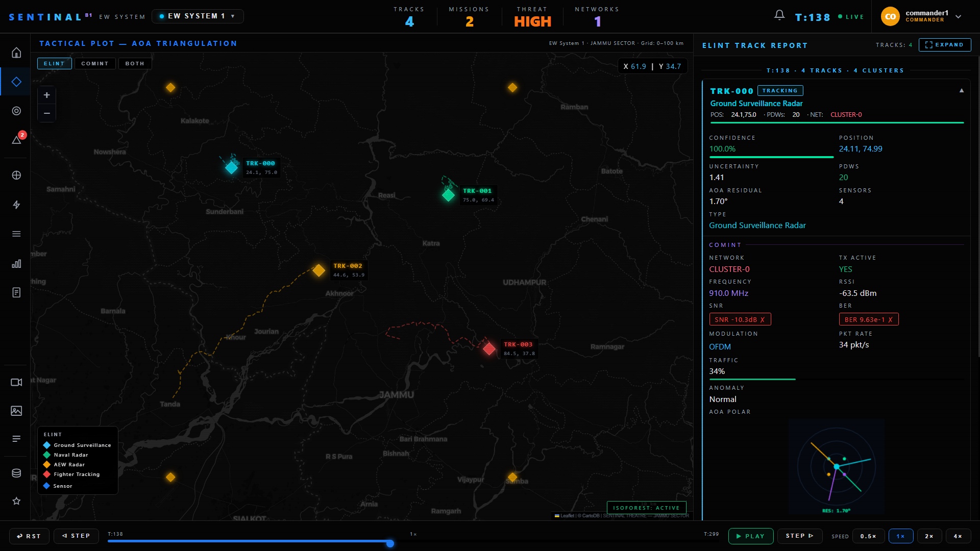
Task: Click the orange sensor marker above Kalakote
Action: [170, 87]
